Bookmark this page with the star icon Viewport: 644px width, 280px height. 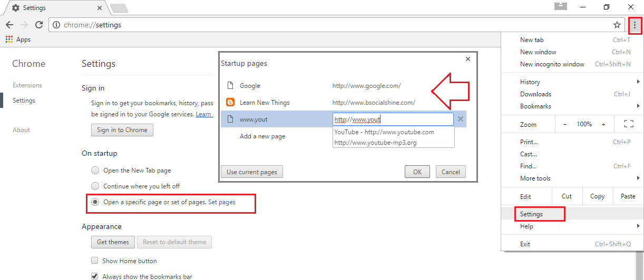point(617,25)
